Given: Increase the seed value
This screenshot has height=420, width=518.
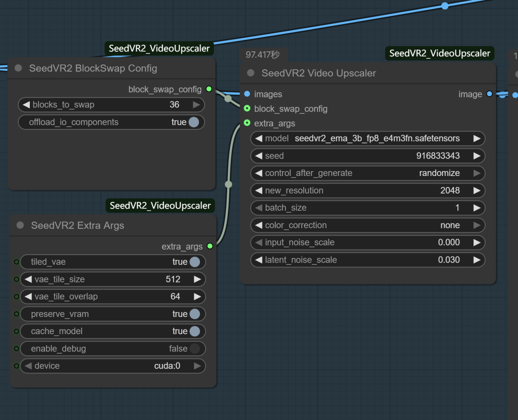Looking at the screenshot, I should [x=477, y=156].
